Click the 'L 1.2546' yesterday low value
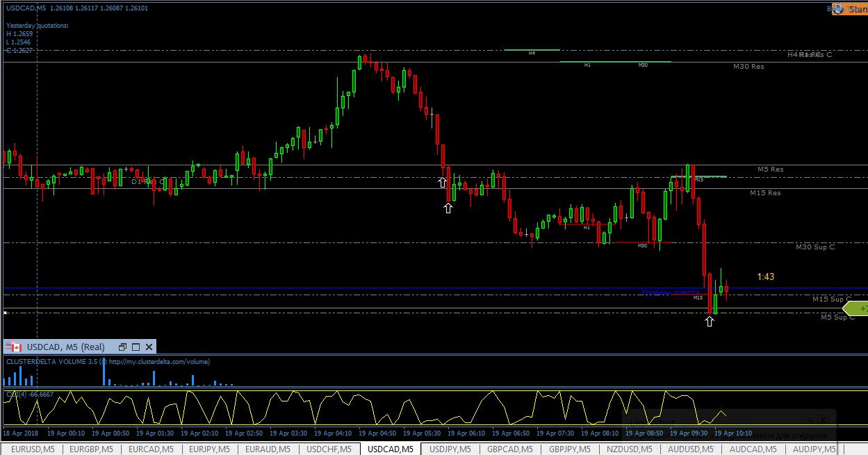 (x=19, y=42)
